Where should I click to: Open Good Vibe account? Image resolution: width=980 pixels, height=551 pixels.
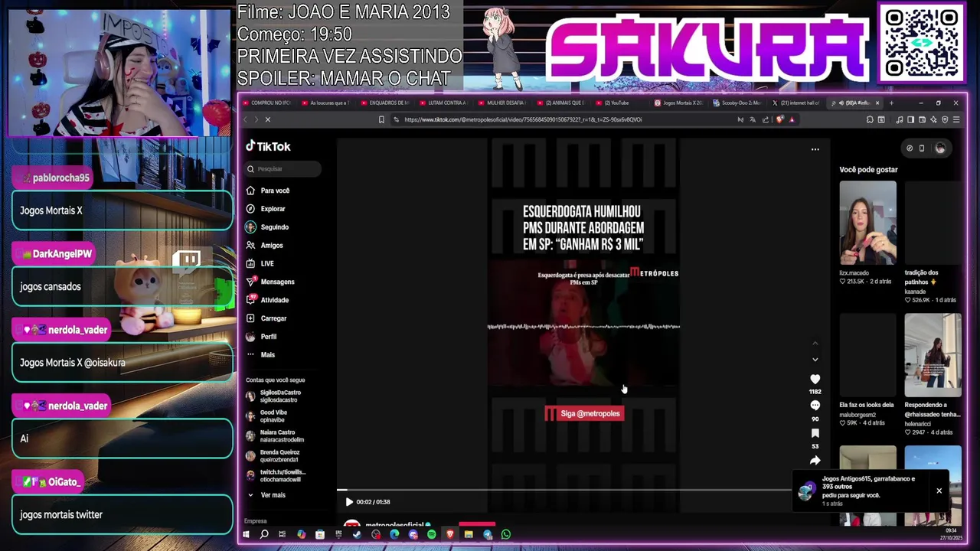[267, 416]
